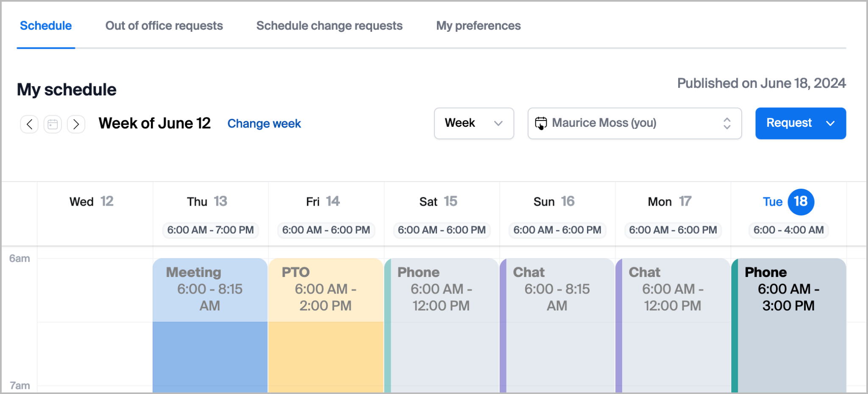Image resolution: width=868 pixels, height=394 pixels.
Task: Expand the Request button chevron
Action: pyautogui.click(x=830, y=123)
